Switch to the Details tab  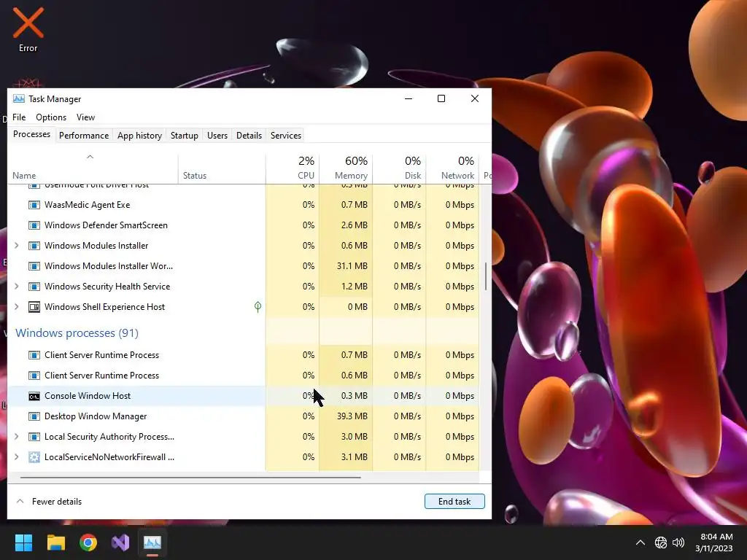(x=249, y=136)
